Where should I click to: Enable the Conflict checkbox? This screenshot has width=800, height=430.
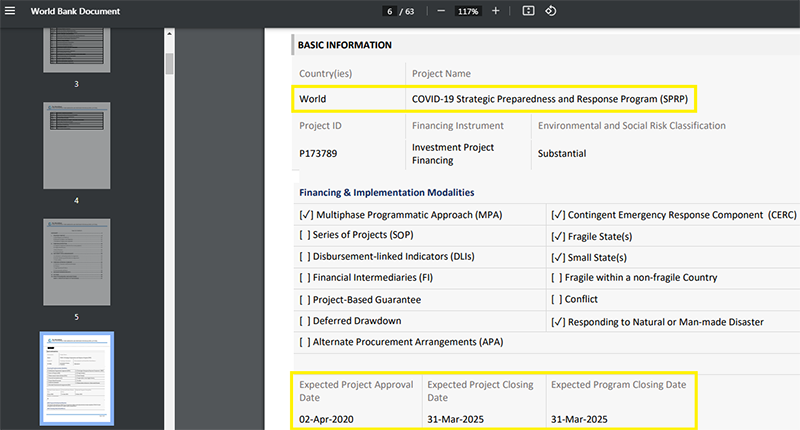click(556, 299)
